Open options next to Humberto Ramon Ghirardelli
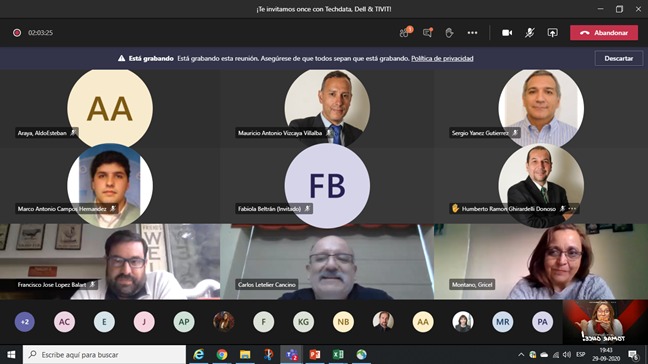The height and width of the screenshot is (364, 648). coord(572,209)
